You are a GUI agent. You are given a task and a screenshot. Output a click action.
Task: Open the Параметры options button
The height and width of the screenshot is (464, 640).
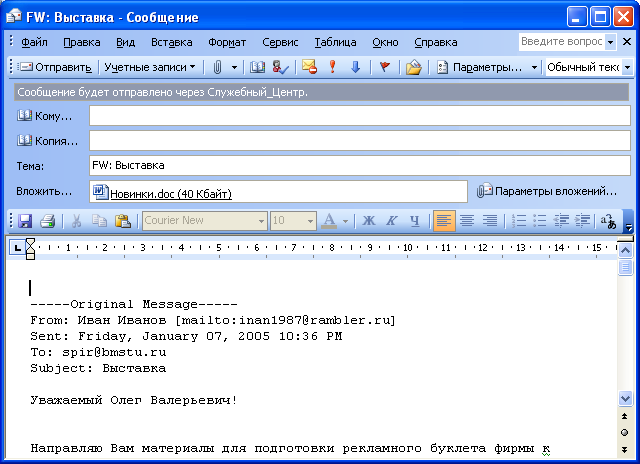tap(479, 67)
